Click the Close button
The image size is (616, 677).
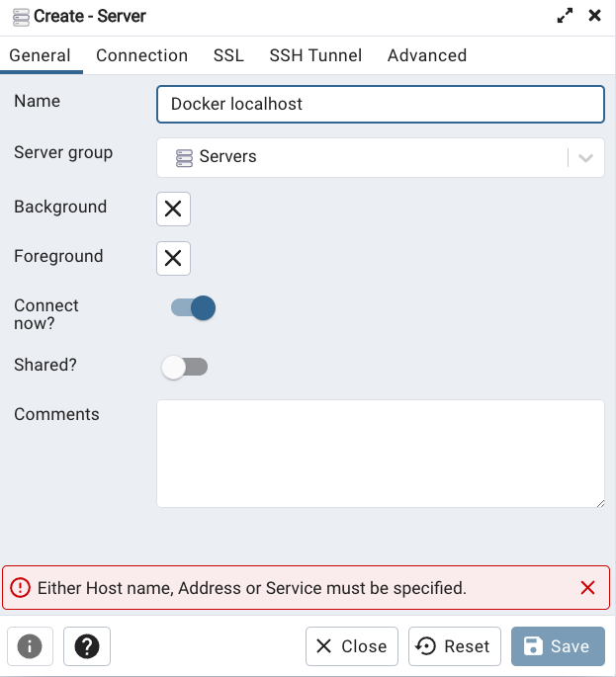352,646
